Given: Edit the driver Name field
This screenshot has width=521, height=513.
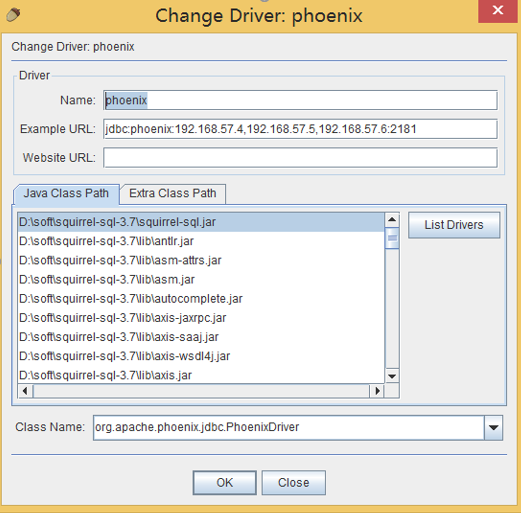Looking at the screenshot, I should 300,100.
